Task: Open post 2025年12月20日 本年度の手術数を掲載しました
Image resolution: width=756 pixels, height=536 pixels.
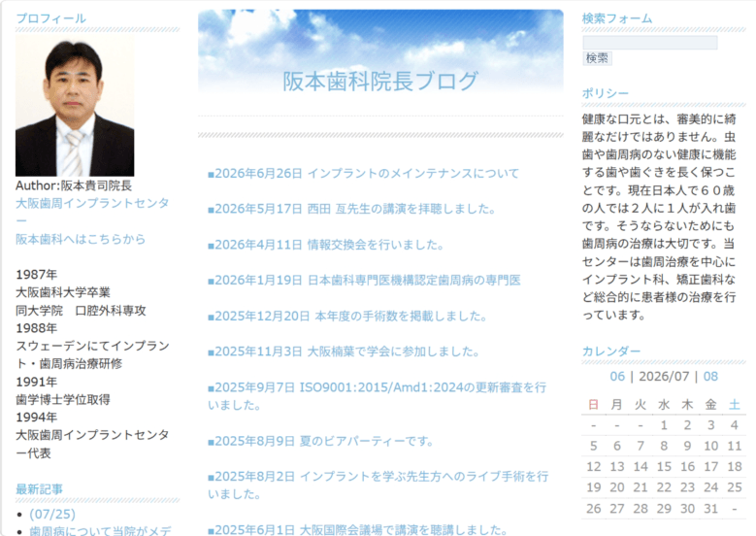Action: [347, 316]
